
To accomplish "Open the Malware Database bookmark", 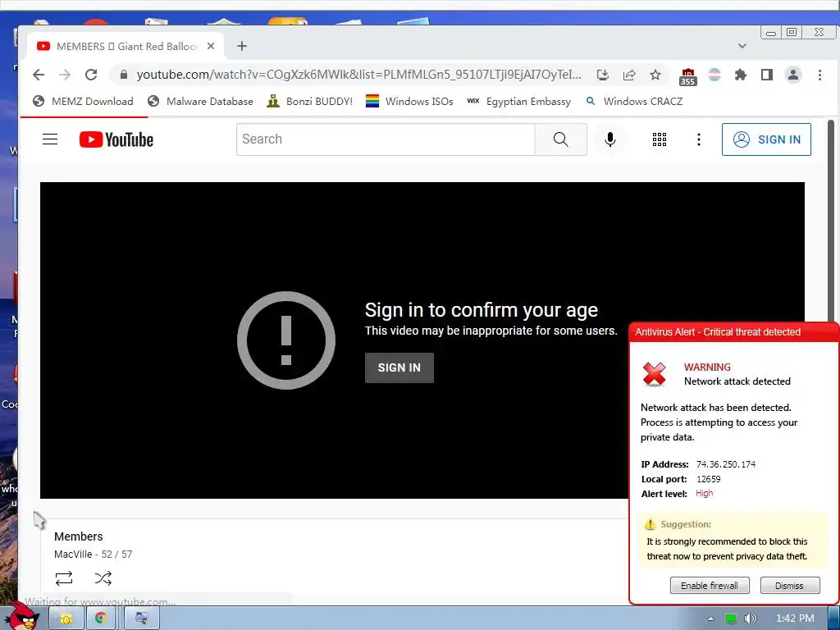I will click(x=200, y=101).
